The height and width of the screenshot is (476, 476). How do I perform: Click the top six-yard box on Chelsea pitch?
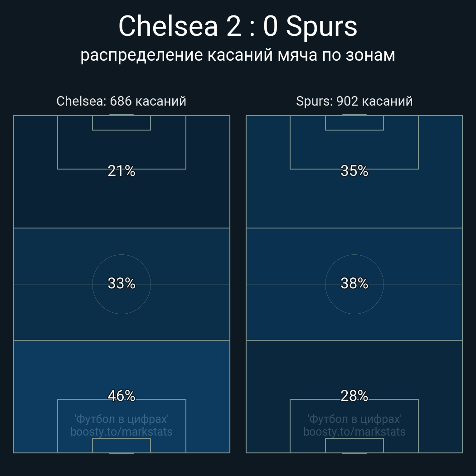coord(121,123)
